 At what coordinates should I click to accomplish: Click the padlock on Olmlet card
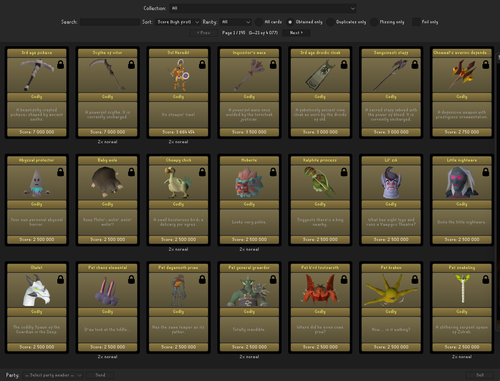click(x=60, y=279)
